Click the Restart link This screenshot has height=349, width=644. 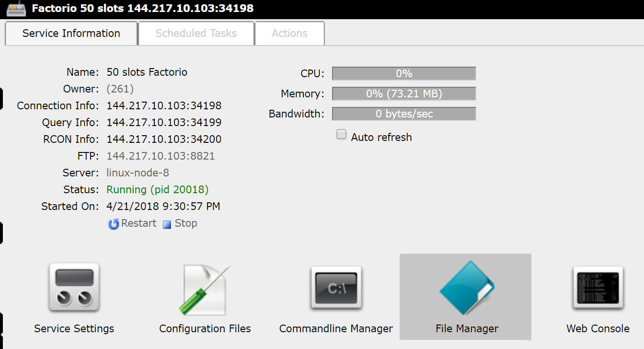[138, 223]
